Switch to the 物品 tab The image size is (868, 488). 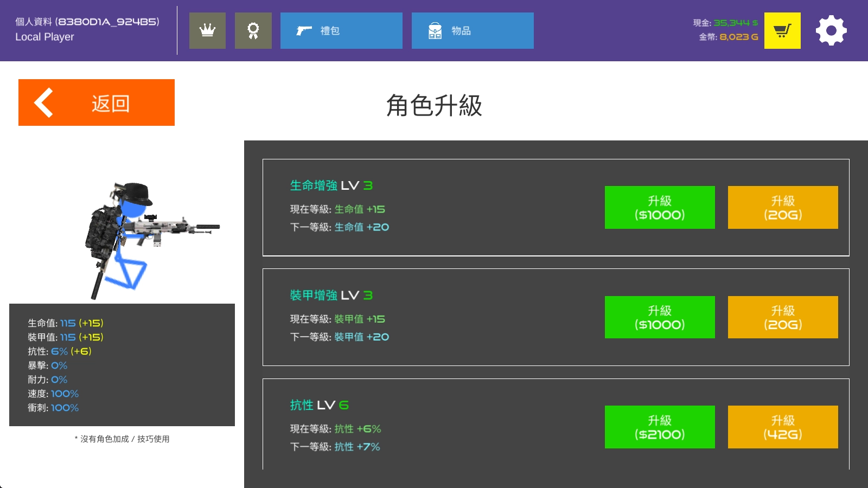click(x=473, y=30)
